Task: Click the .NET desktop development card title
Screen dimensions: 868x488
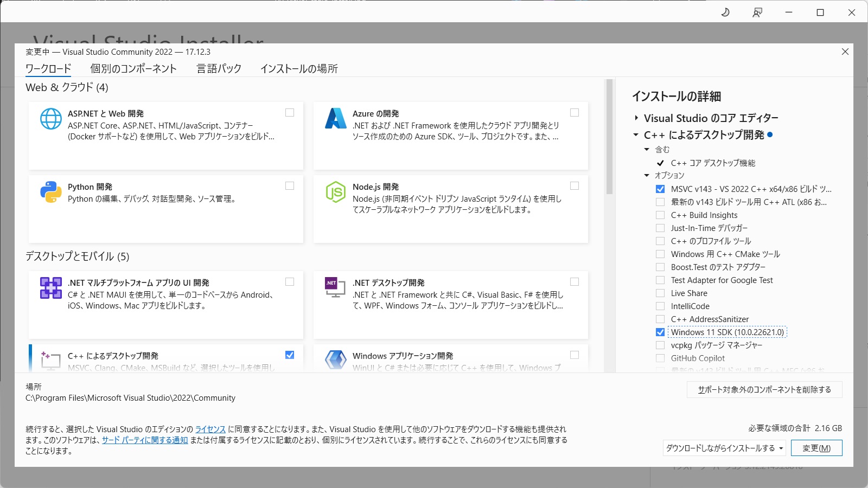Action: (x=388, y=282)
